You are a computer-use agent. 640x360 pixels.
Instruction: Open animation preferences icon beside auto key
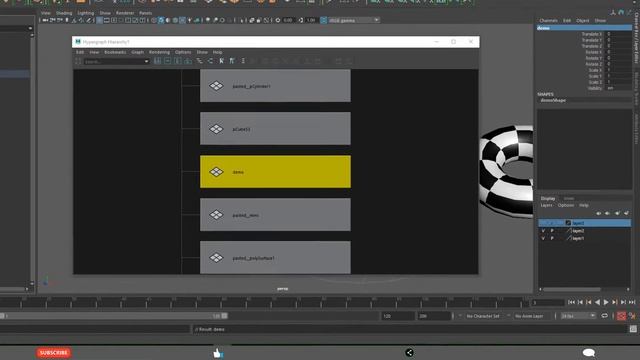point(632,316)
